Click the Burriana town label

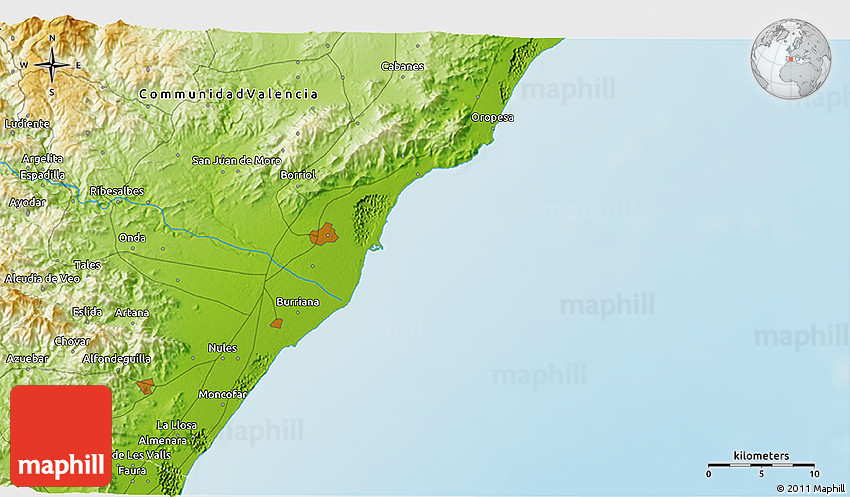(x=298, y=301)
